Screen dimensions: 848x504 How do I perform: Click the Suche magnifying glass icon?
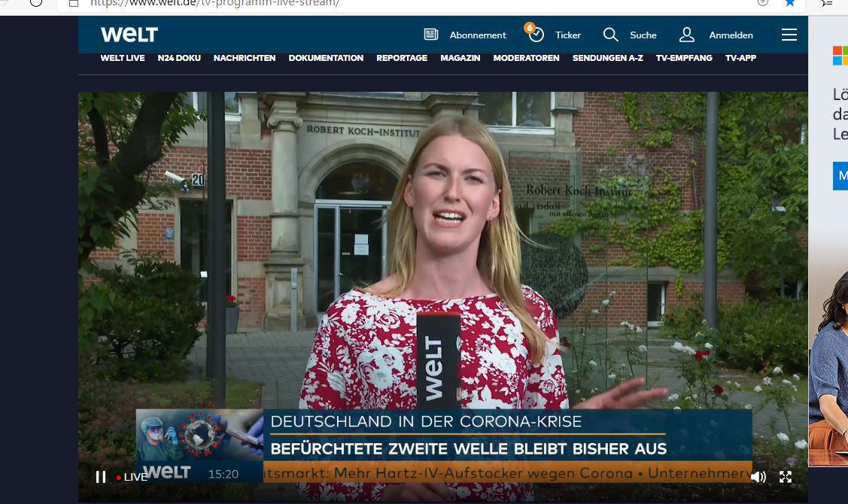[610, 35]
